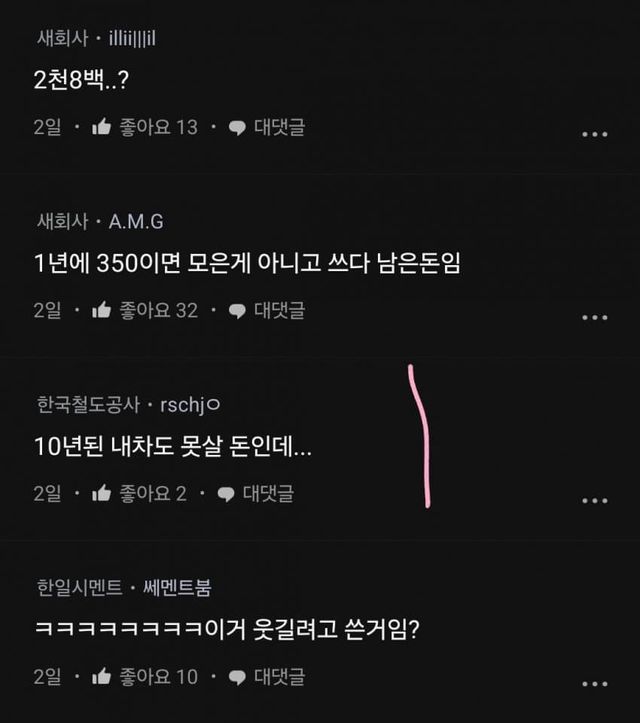Viewport: 640px width, 723px height.
Task: Tap reply bubble icon under A.M.G's comment
Action: pos(237,311)
